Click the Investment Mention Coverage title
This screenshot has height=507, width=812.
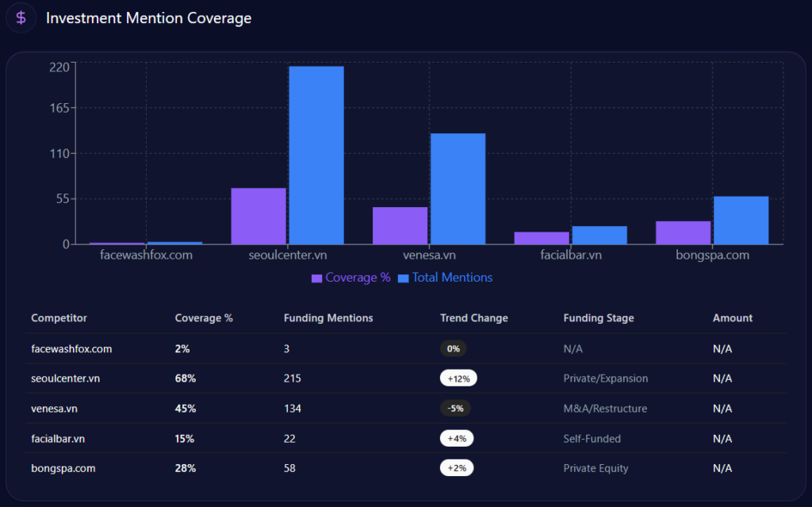click(x=148, y=18)
